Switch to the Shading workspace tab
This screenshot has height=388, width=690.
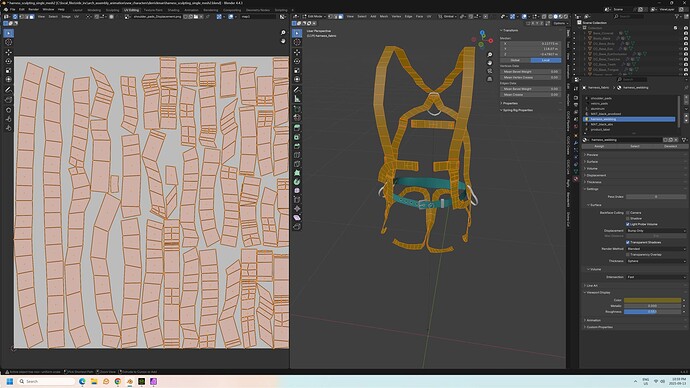coord(173,10)
